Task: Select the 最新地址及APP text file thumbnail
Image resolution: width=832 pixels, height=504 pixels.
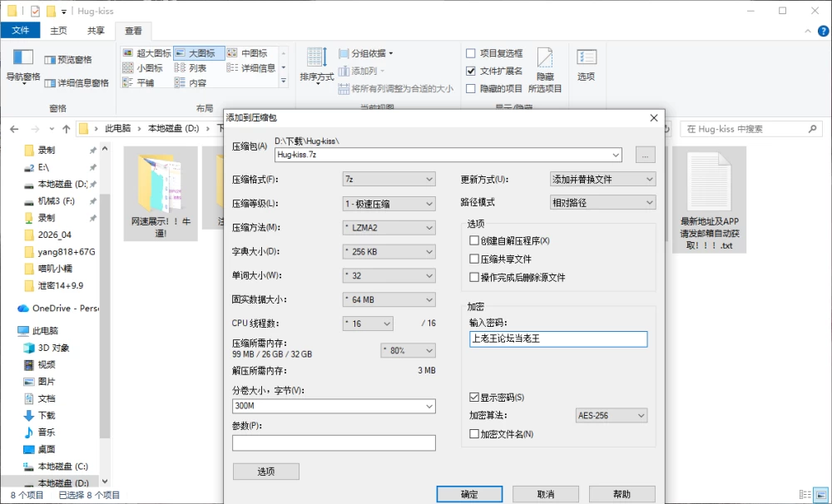Action: (x=710, y=200)
